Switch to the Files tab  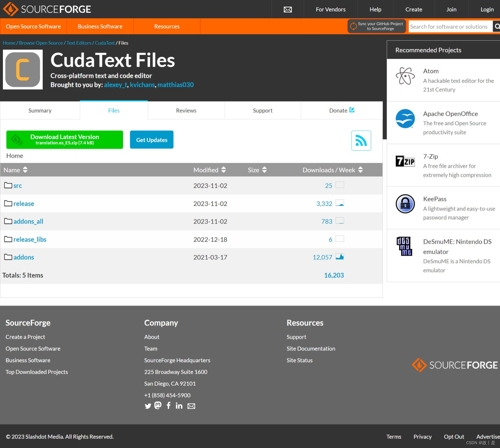click(114, 110)
